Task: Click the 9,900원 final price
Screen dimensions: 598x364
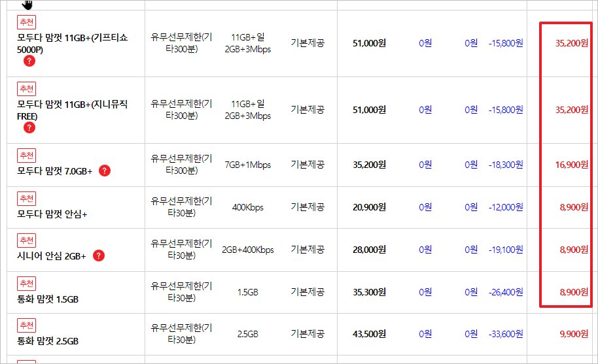Action: pyautogui.click(x=574, y=335)
